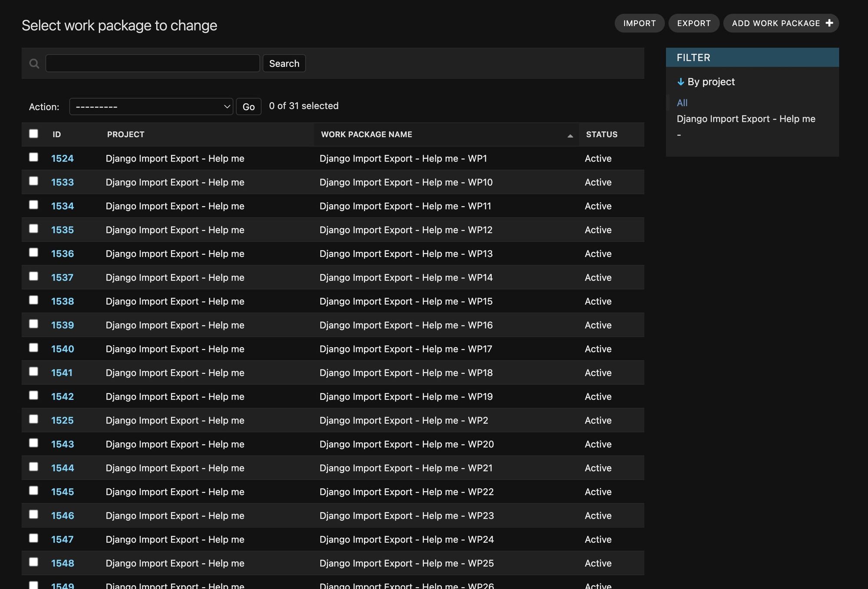
Task: Check the box for row 1546
Action: coord(33,514)
